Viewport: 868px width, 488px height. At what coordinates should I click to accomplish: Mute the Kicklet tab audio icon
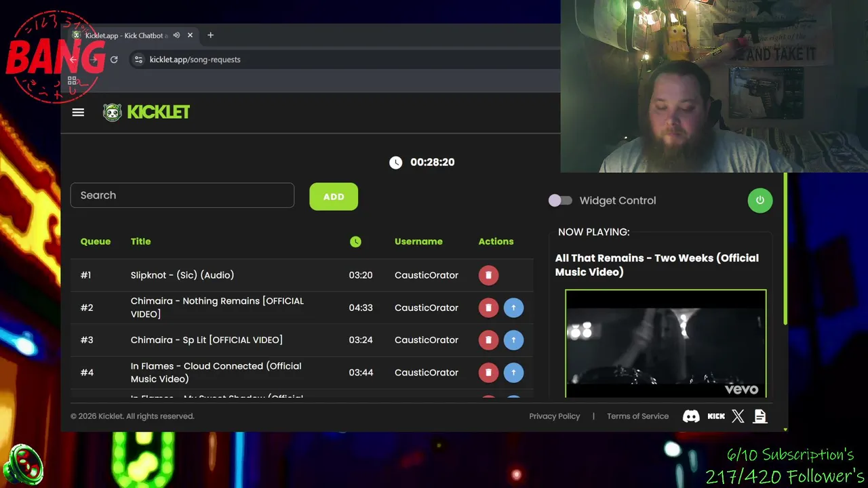tap(176, 35)
